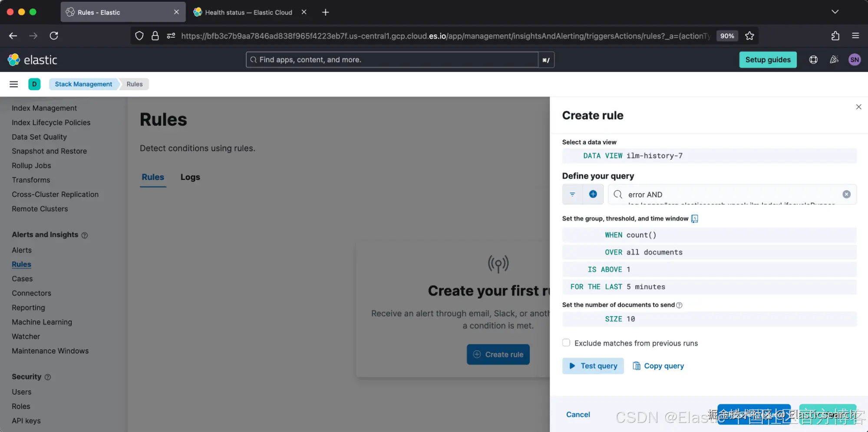
Task: Run the Test query button
Action: [593, 366]
